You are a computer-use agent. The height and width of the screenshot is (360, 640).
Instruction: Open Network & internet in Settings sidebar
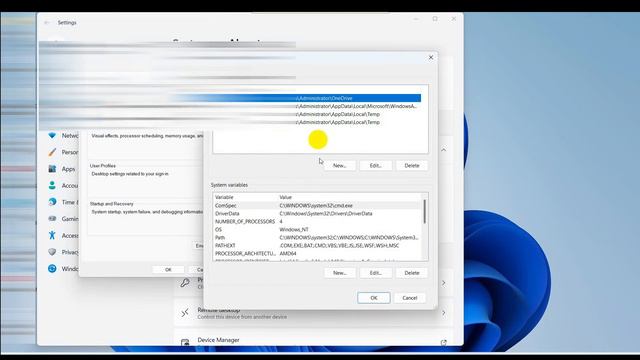(63, 136)
